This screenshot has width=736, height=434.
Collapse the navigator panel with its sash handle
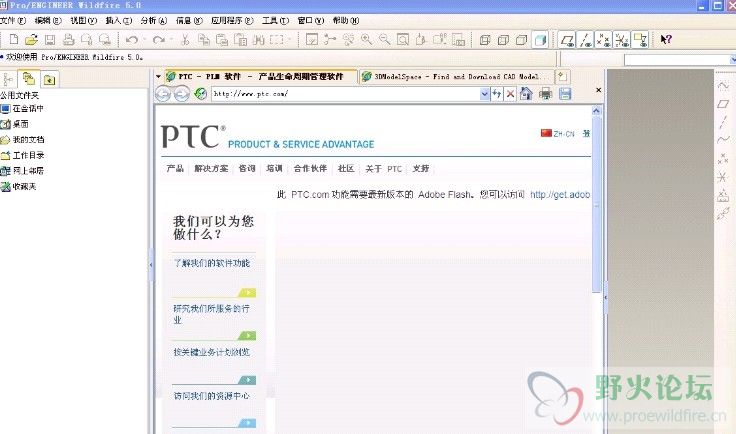(x=151, y=265)
